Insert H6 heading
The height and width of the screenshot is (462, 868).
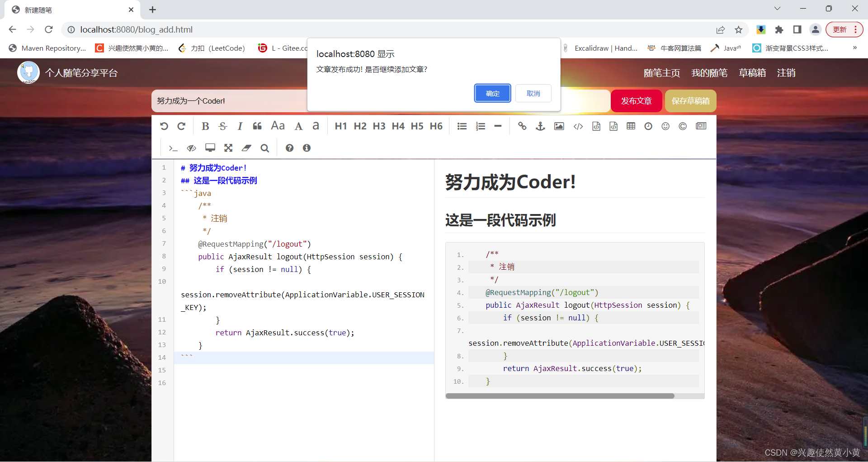pyautogui.click(x=436, y=126)
